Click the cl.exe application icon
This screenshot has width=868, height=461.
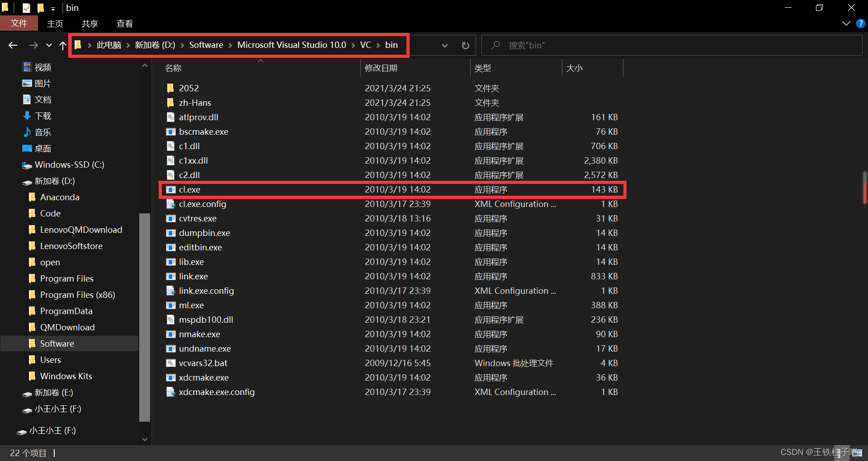[170, 190]
